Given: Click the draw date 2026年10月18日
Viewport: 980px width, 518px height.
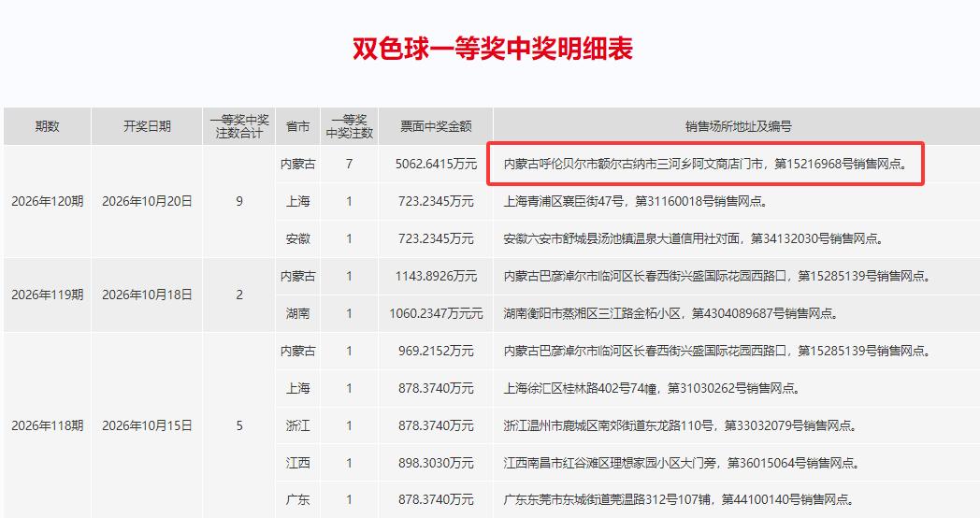Looking at the screenshot, I should point(147,295).
